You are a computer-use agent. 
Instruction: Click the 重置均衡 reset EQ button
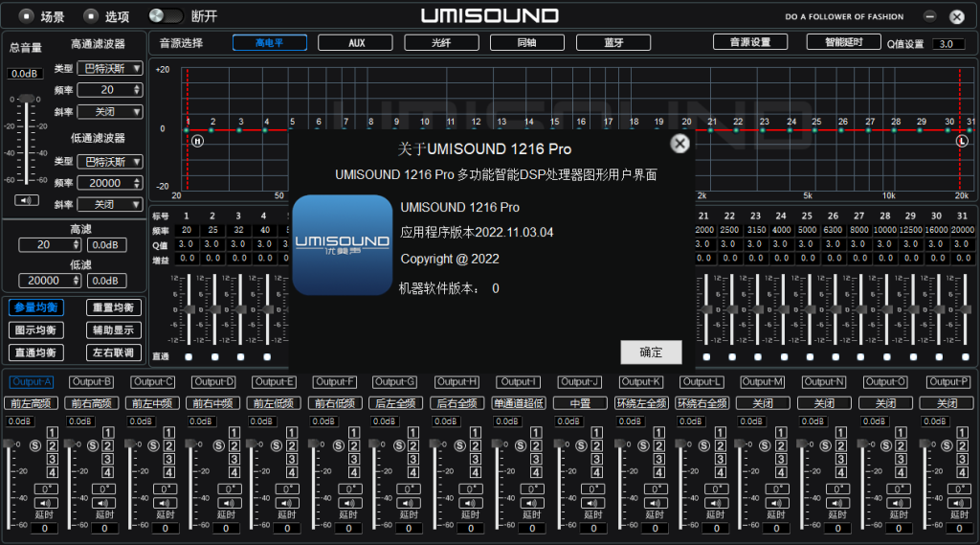point(113,307)
